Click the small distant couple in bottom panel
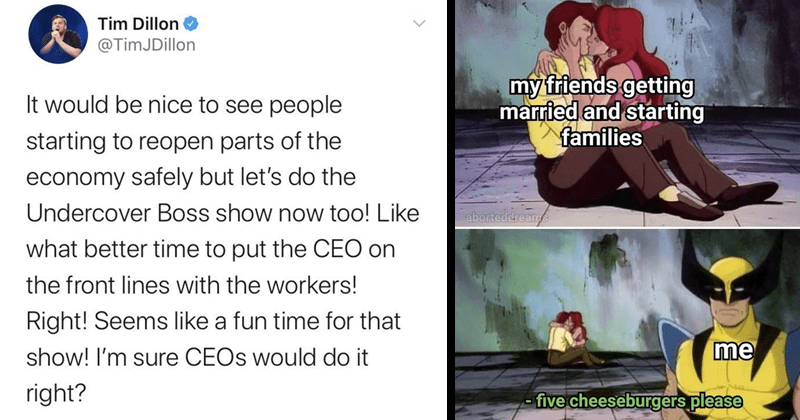800x420 pixels. 570,339
